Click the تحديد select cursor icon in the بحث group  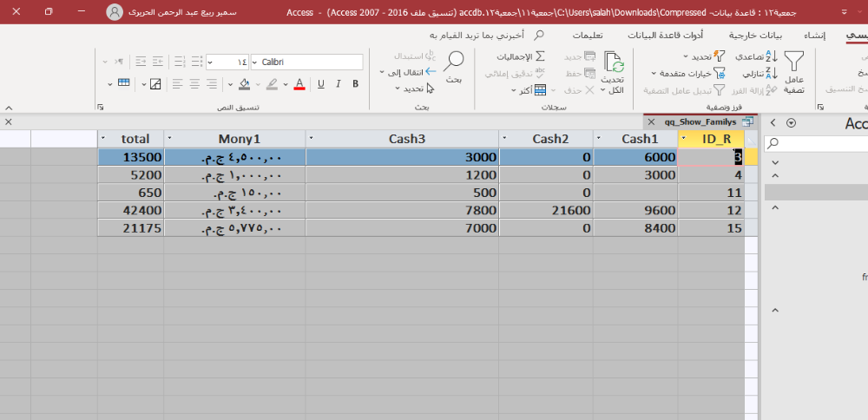[431, 89]
